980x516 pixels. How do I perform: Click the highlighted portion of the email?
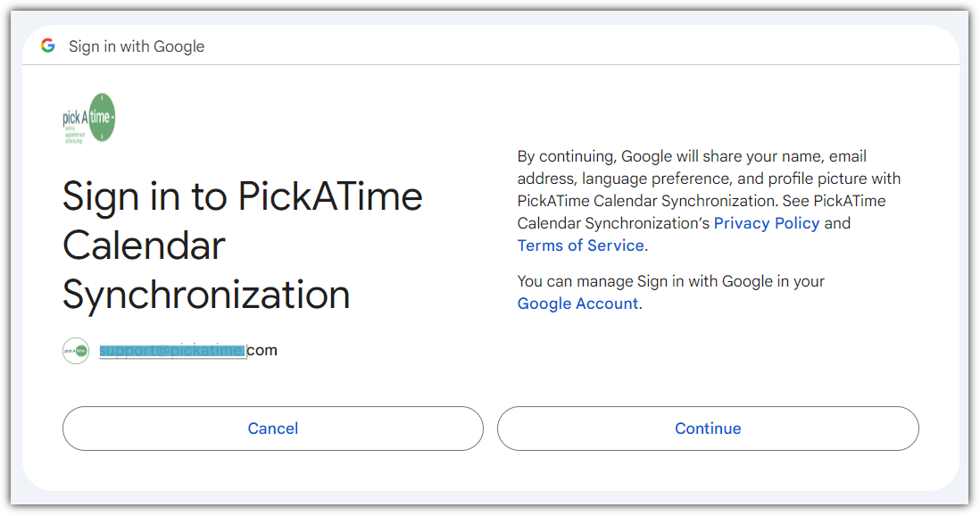[x=171, y=351]
